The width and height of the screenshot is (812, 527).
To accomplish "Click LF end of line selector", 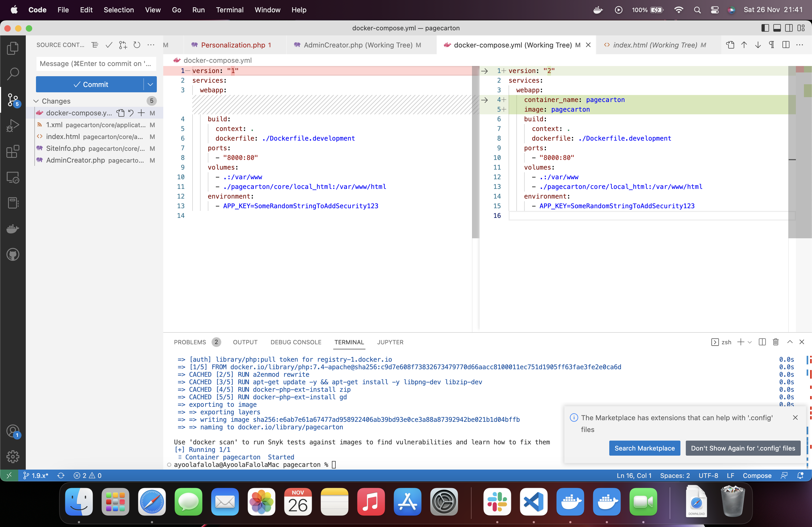I will click(730, 475).
